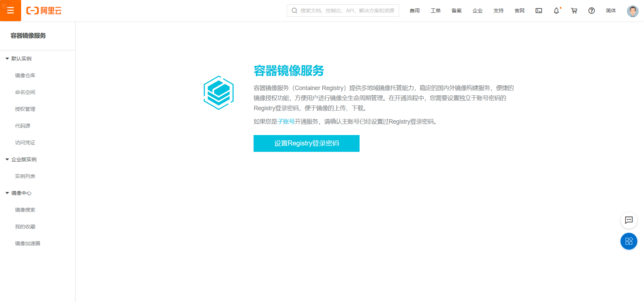The image size is (644, 302).
Task: Open the 工单 menu
Action: (436, 11)
